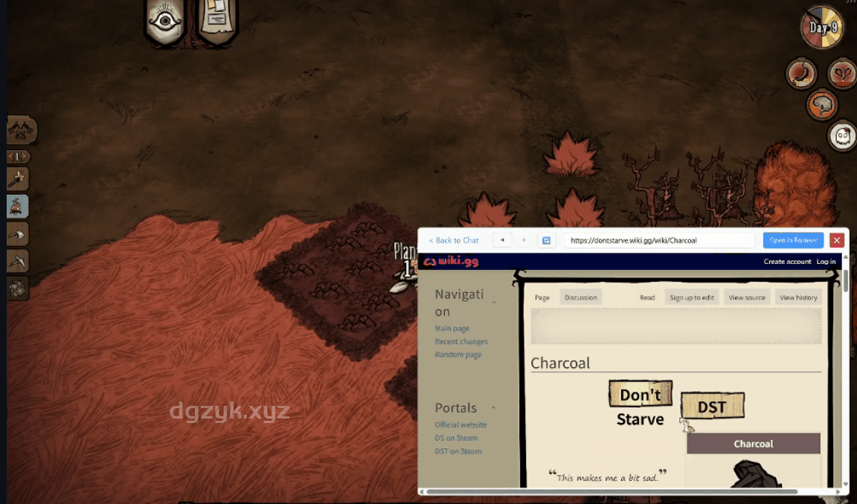Collapse the Navigation sidebar section
Viewport: 857px width, 504px height.
coord(494,303)
